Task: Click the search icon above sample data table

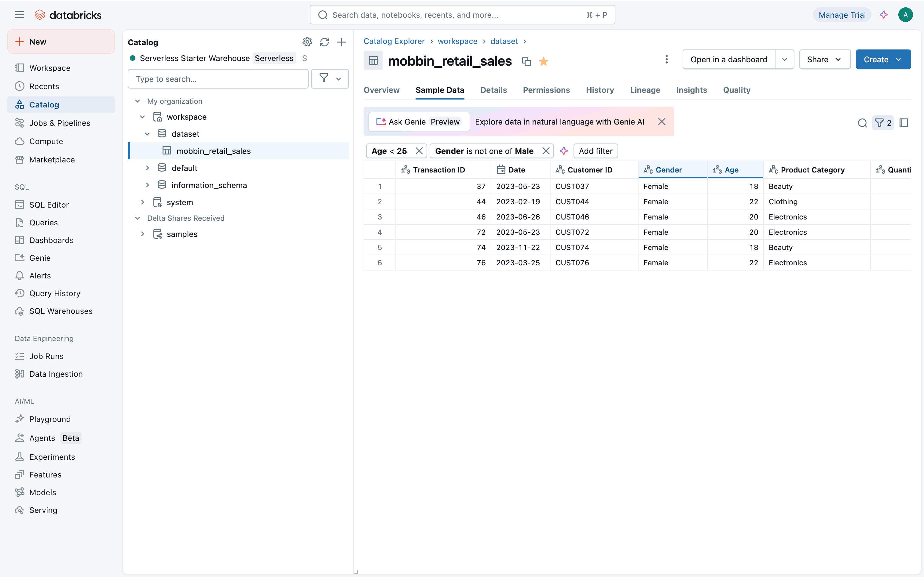Action: (862, 123)
